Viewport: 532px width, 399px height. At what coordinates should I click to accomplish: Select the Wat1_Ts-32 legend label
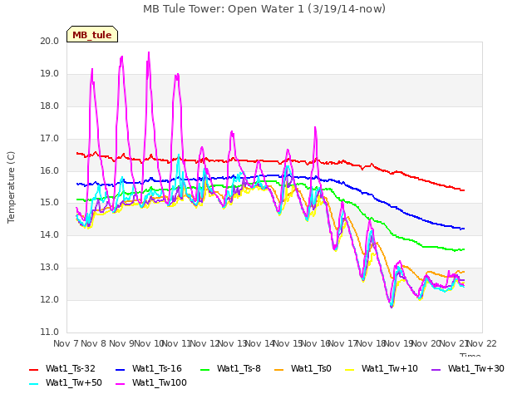click(x=70, y=368)
